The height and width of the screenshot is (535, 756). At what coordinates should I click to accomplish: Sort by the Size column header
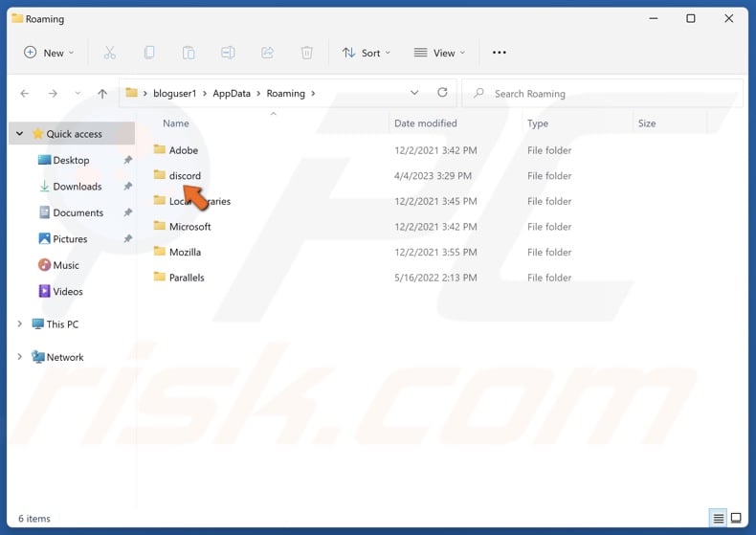(x=647, y=123)
